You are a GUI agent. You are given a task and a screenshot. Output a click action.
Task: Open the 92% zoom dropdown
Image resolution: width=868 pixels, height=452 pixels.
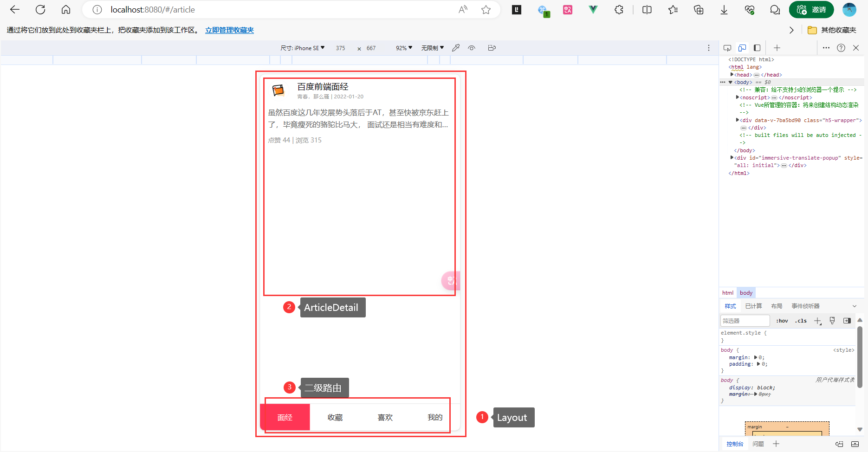[404, 48]
